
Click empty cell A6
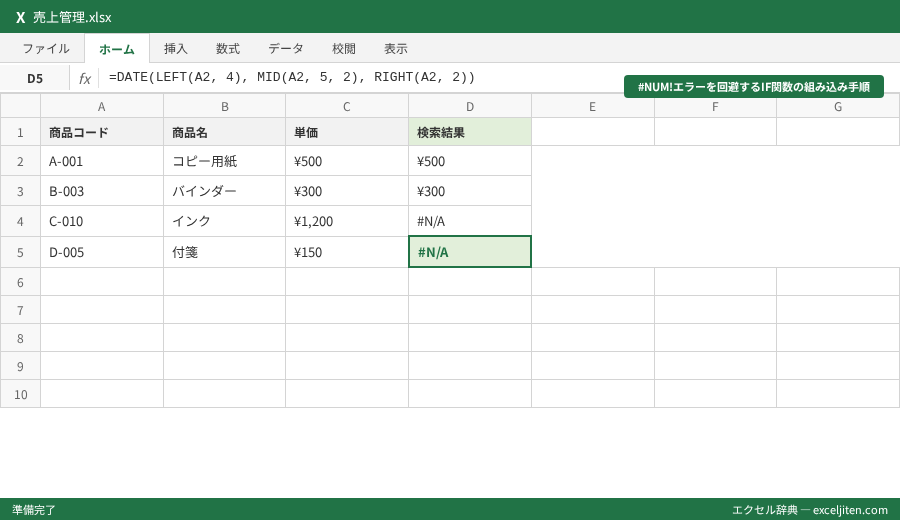pyautogui.click(x=102, y=282)
